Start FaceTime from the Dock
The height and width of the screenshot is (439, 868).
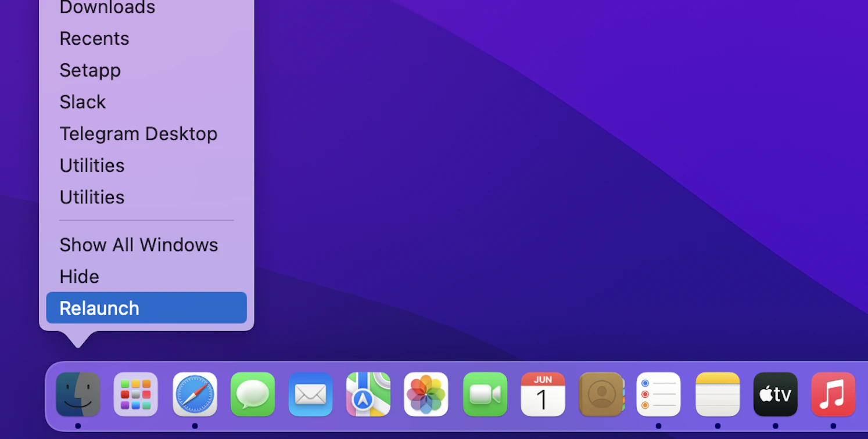(485, 395)
